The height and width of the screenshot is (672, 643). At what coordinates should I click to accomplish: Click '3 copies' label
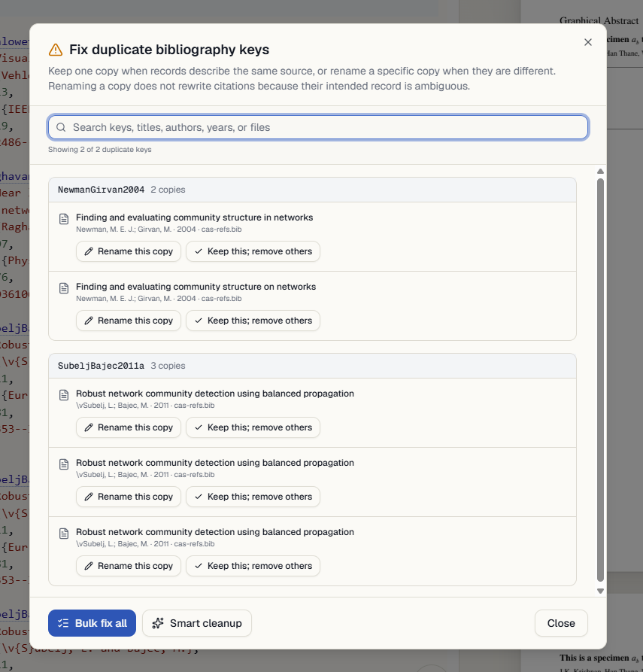168,366
